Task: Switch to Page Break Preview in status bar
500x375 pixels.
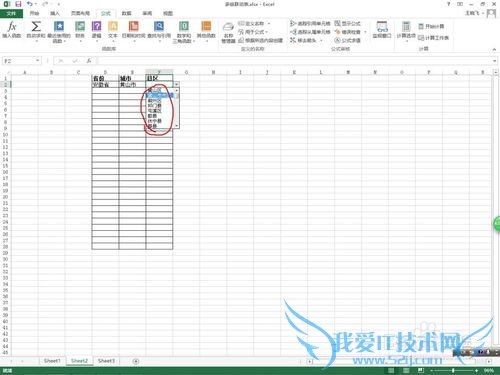Action: click(421, 371)
